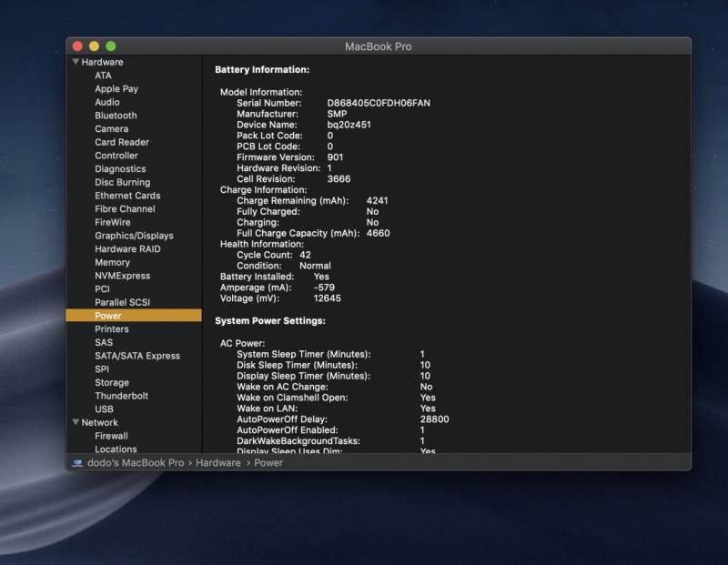The width and height of the screenshot is (728, 565).
Task: Click Hardware in the bottom path bar
Action: tap(218, 463)
